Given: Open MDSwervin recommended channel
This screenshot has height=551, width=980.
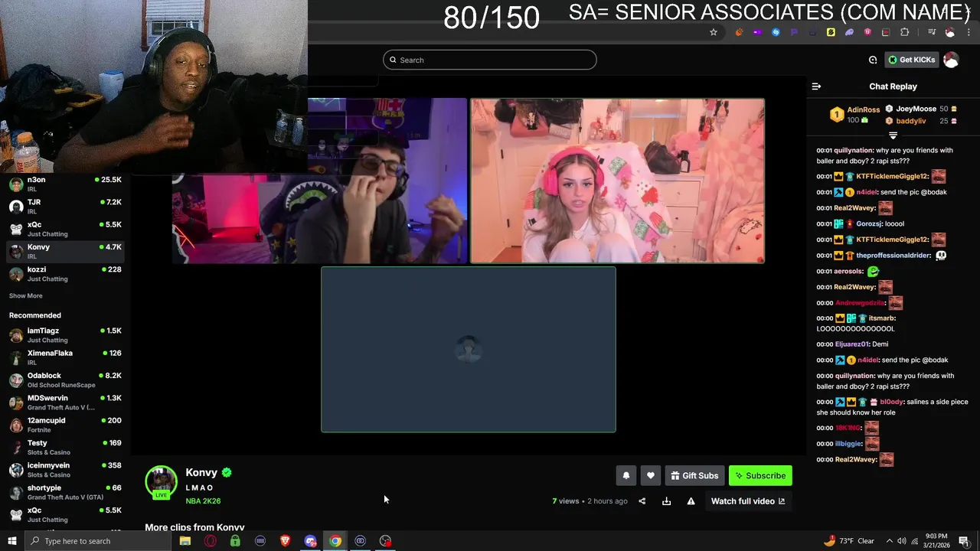Looking at the screenshot, I should pos(65,403).
